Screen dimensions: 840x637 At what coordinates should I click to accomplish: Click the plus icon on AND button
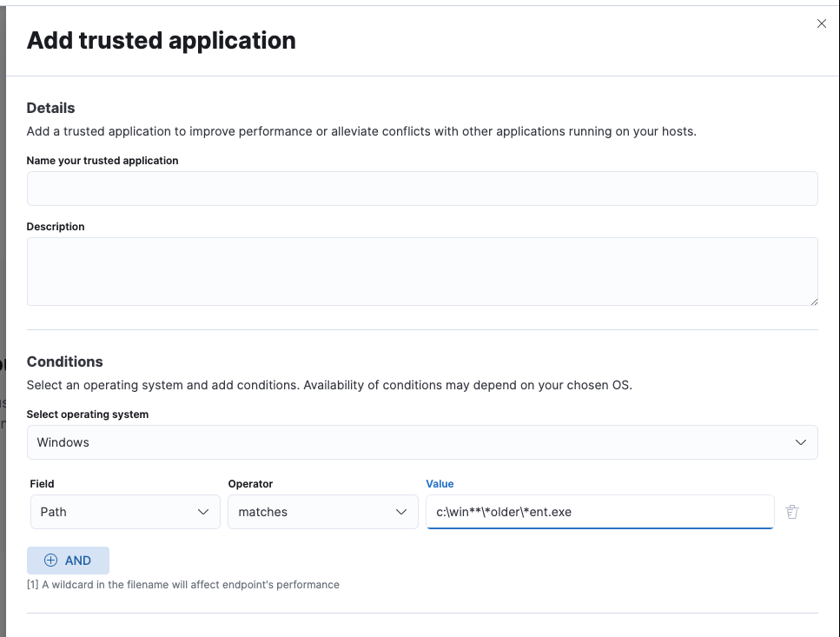coord(50,561)
